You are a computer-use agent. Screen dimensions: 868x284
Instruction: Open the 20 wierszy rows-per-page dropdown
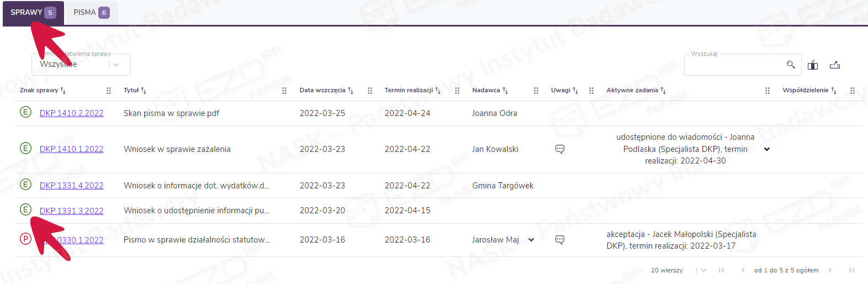click(703, 270)
